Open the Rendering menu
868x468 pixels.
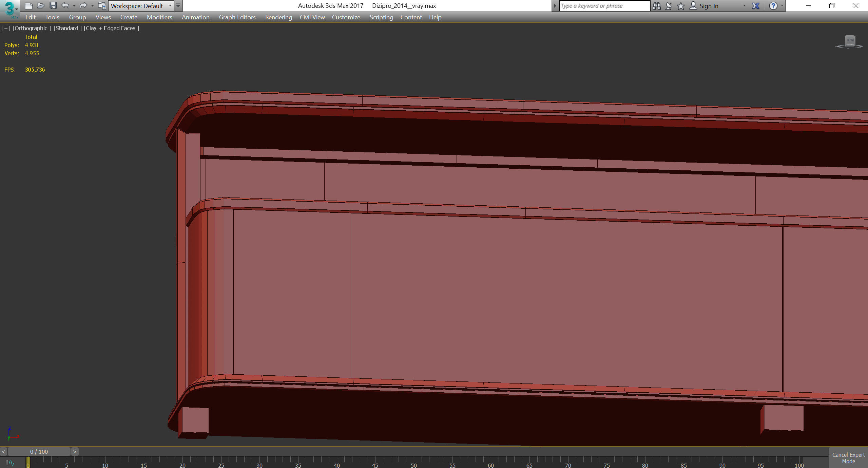pos(278,17)
